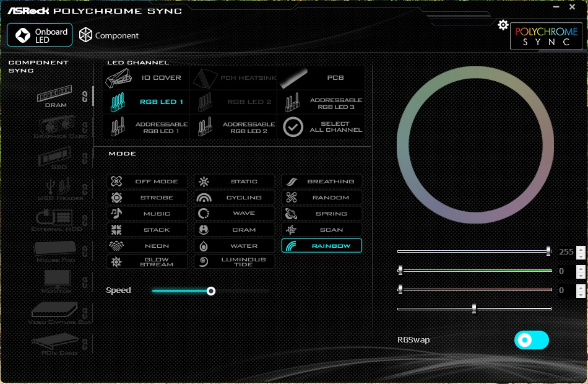The image size is (588, 384).
Task: Activate the Breathing lighting mode
Action: (x=322, y=181)
